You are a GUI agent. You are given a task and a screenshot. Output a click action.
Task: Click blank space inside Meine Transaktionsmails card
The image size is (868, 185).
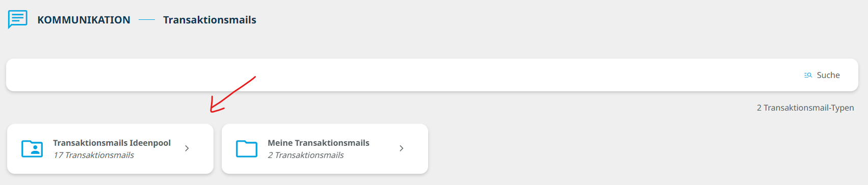pos(372,166)
